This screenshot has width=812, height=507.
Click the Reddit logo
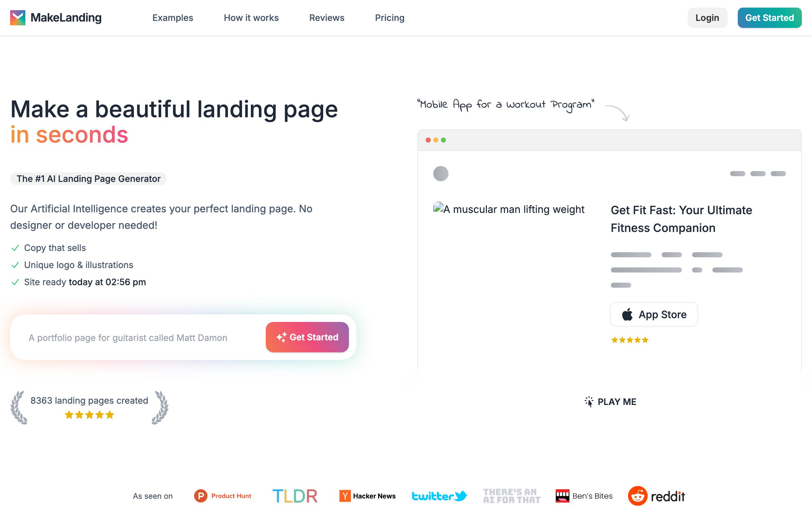click(656, 496)
